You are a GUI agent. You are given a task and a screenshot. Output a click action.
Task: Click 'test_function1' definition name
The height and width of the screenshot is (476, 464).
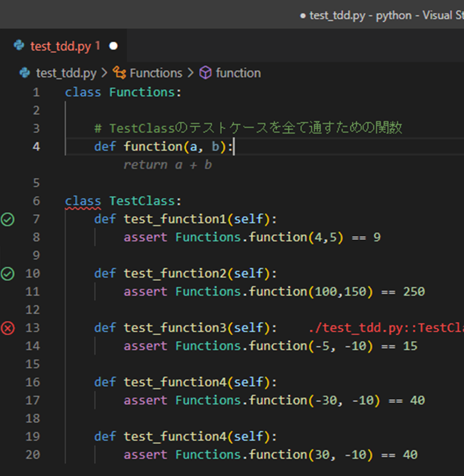(x=175, y=219)
